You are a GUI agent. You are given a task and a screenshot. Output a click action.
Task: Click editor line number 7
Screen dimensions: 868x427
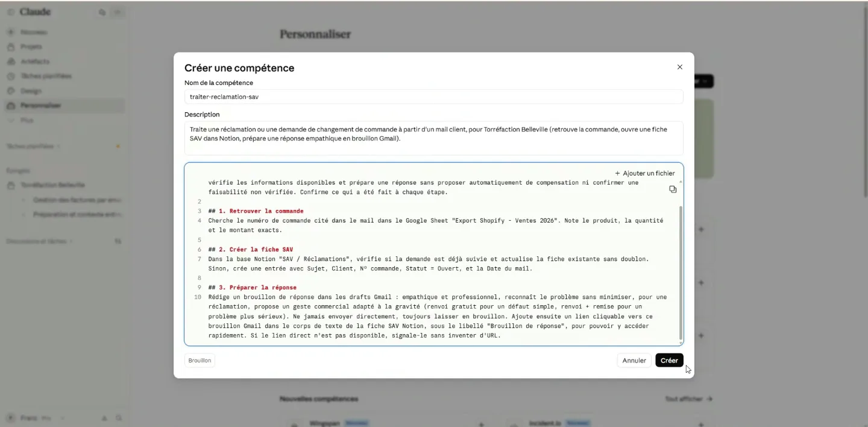point(199,259)
